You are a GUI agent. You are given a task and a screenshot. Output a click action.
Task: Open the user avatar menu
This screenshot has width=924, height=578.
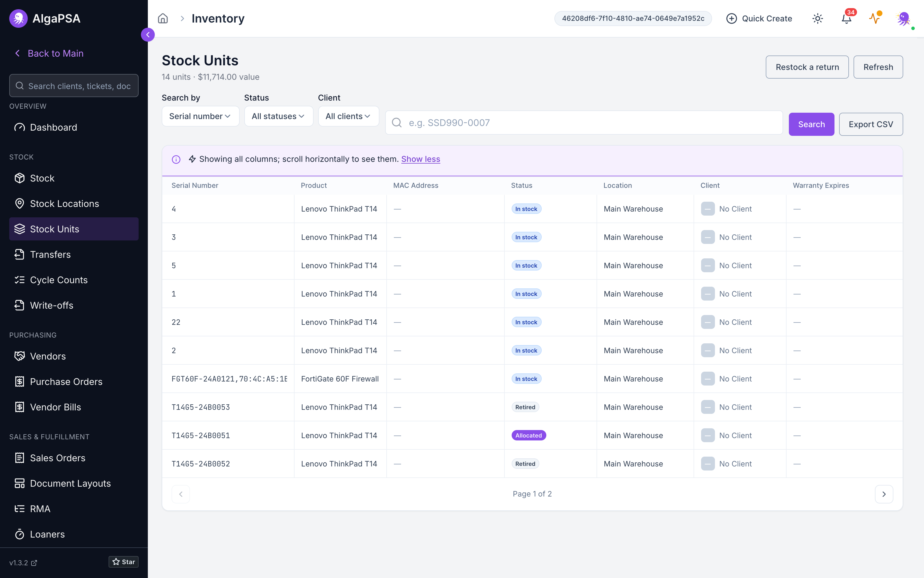[x=903, y=18]
